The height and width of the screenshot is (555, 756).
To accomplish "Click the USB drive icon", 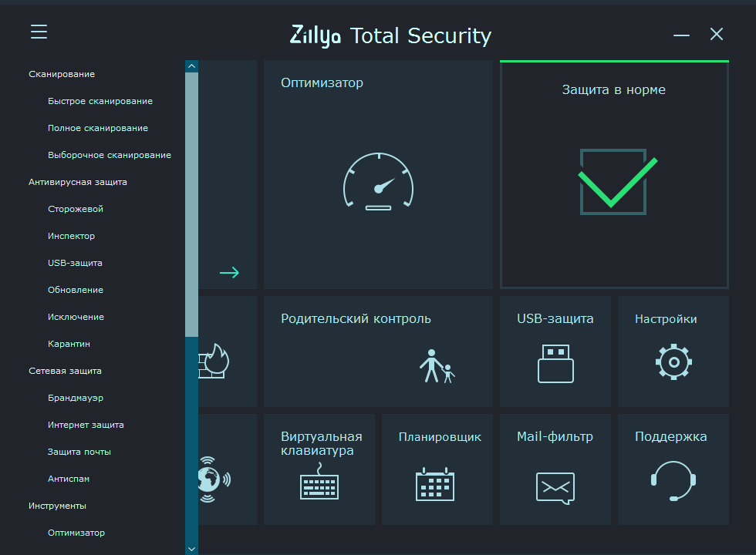I will [555, 364].
